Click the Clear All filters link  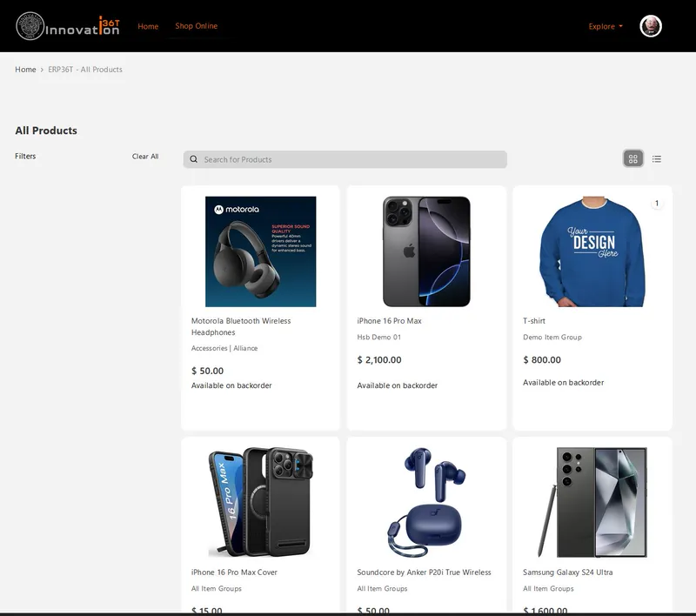(x=145, y=157)
